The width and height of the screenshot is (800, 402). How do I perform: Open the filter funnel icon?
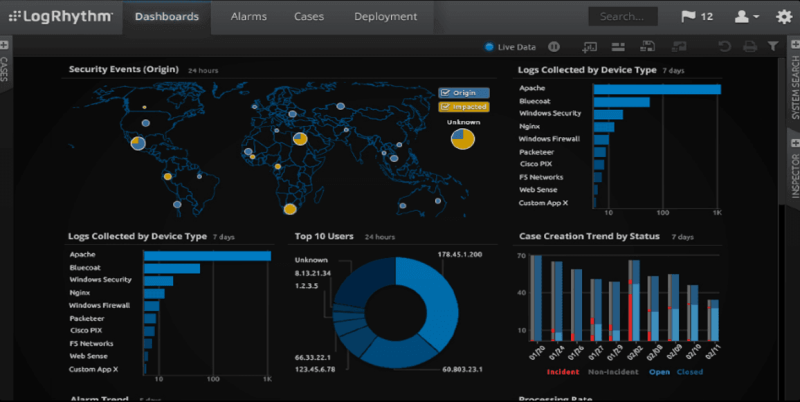click(773, 46)
